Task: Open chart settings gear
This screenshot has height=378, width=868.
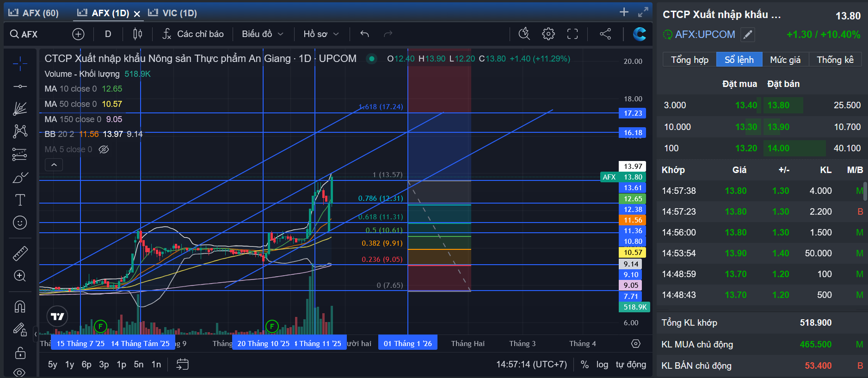Action: 548,34
